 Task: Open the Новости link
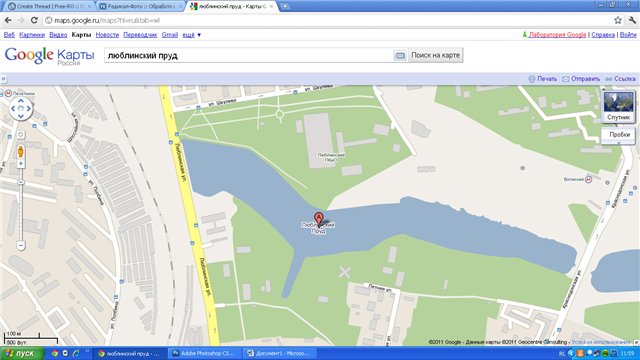[x=107, y=35]
